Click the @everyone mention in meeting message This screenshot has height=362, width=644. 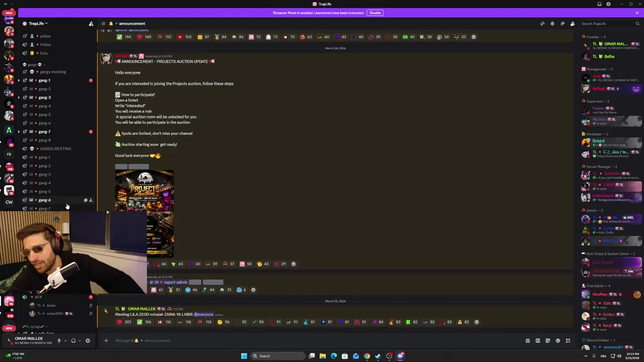tap(204, 315)
